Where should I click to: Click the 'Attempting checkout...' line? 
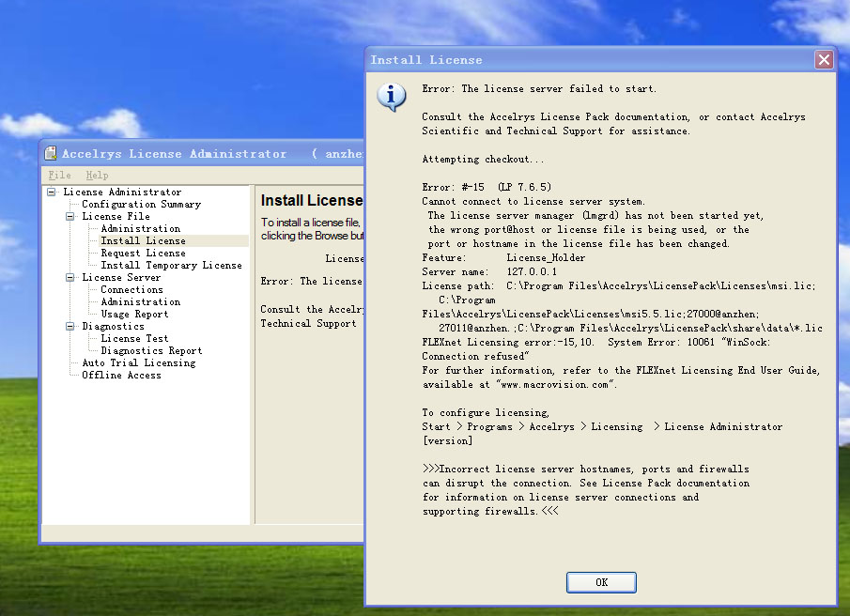click(x=483, y=160)
